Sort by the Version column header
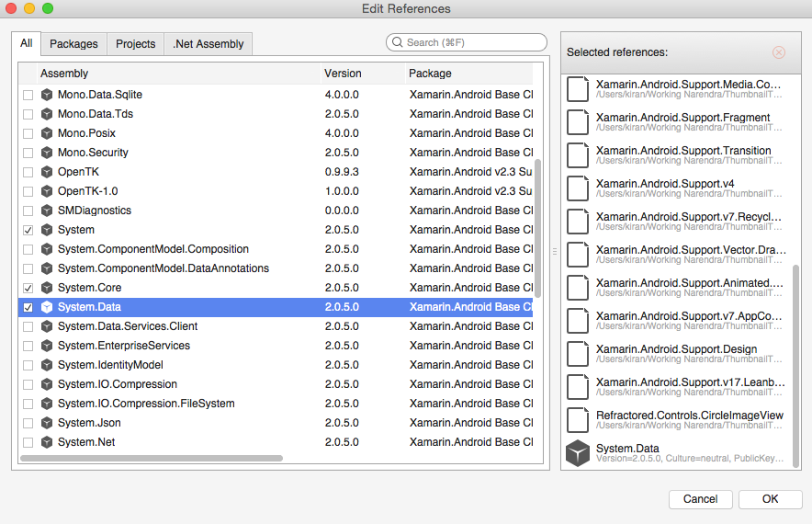812x524 pixels. click(x=363, y=74)
